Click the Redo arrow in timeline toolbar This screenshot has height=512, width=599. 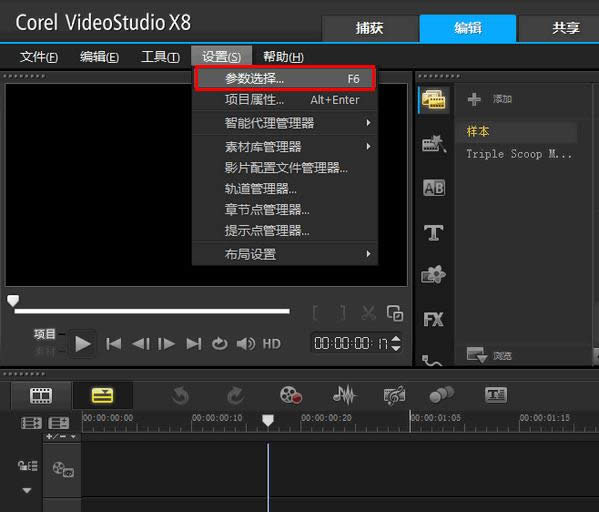(235, 395)
